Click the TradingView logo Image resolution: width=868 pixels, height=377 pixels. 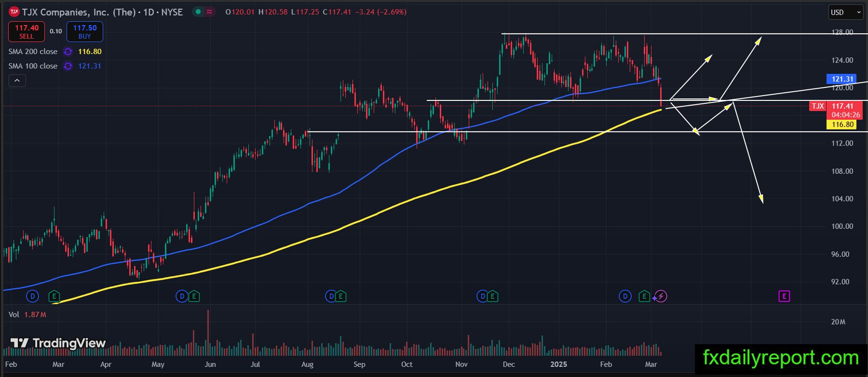pyautogui.click(x=58, y=343)
